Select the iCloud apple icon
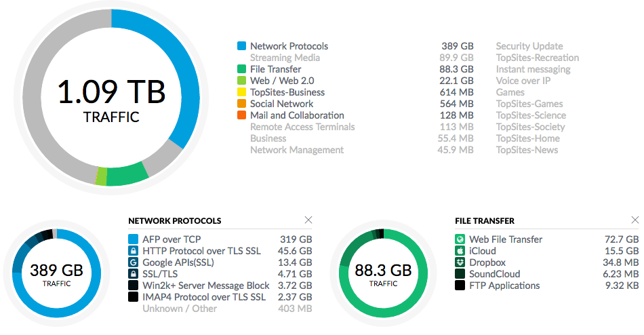The height and width of the screenshot is (335, 644). pyautogui.click(x=460, y=251)
